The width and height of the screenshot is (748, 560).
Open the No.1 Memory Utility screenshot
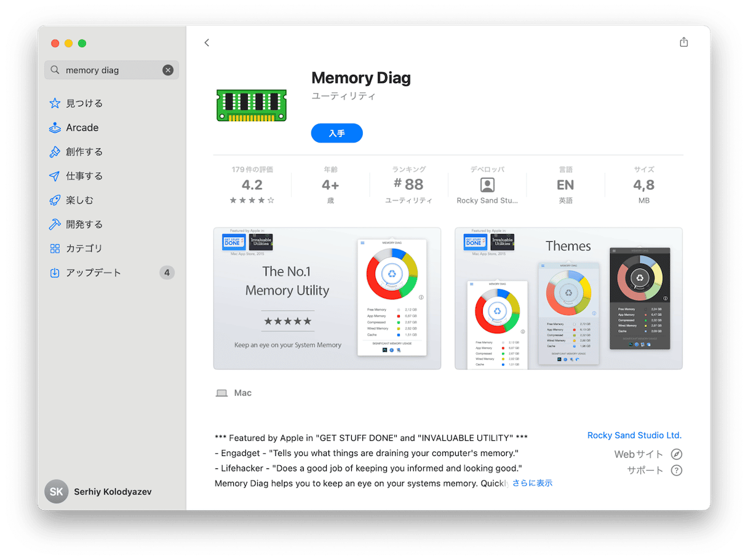(327, 298)
